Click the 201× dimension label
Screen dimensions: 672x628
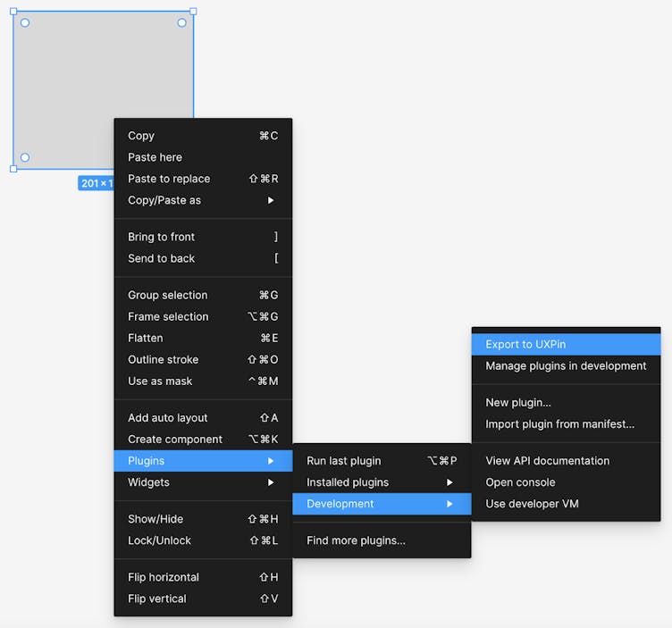coord(96,183)
